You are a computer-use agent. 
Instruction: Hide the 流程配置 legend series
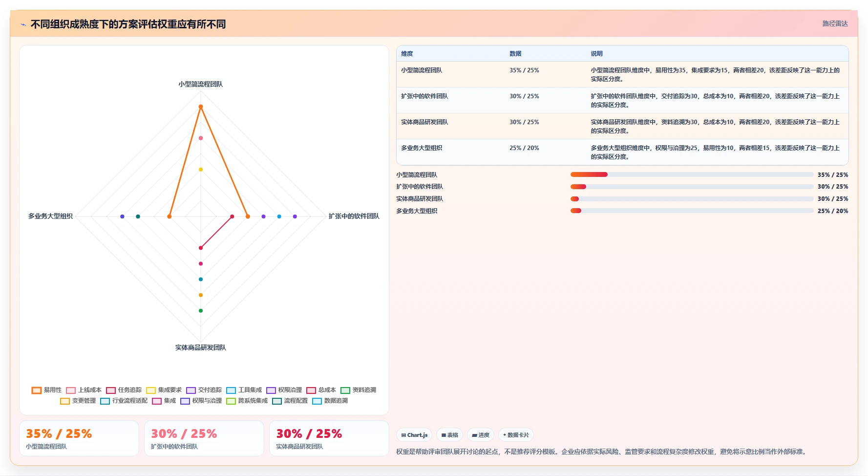pyautogui.click(x=290, y=401)
